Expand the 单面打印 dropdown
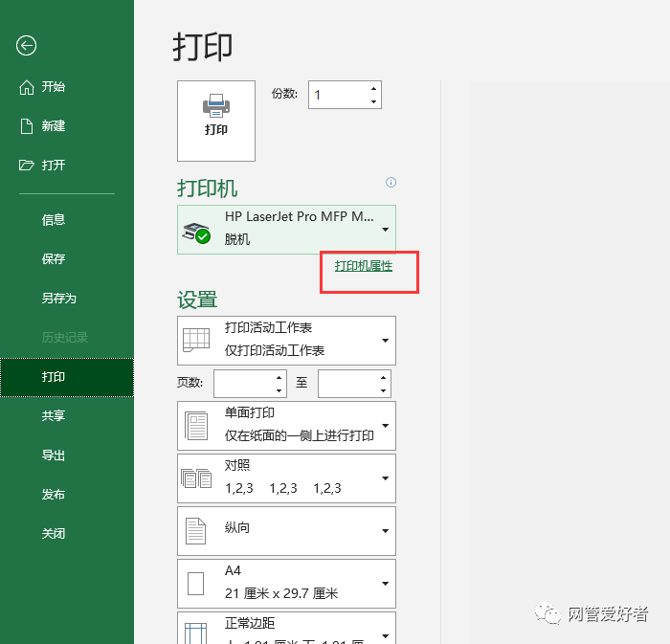The width and height of the screenshot is (670, 644). 385,426
